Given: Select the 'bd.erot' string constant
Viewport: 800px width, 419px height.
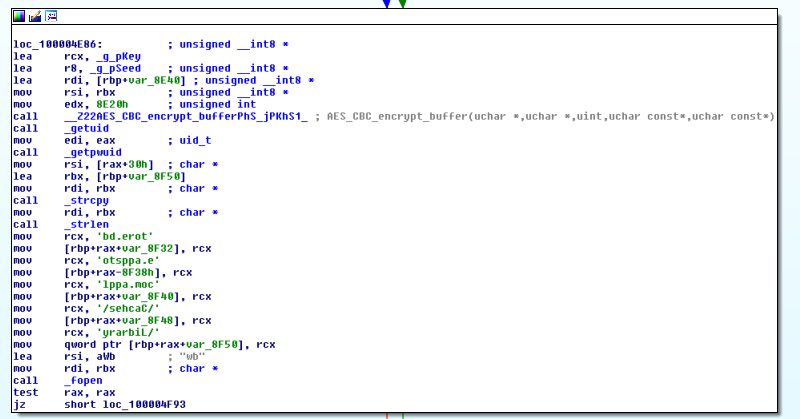Looking at the screenshot, I should coord(124,237).
